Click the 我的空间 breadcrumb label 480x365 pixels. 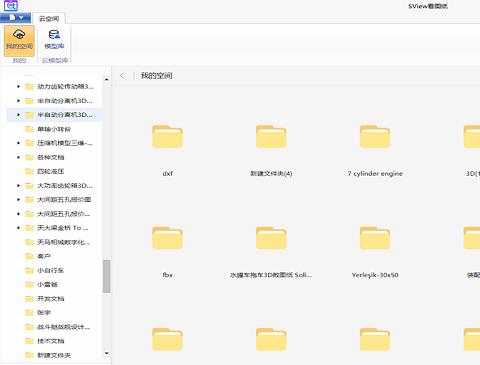point(156,76)
